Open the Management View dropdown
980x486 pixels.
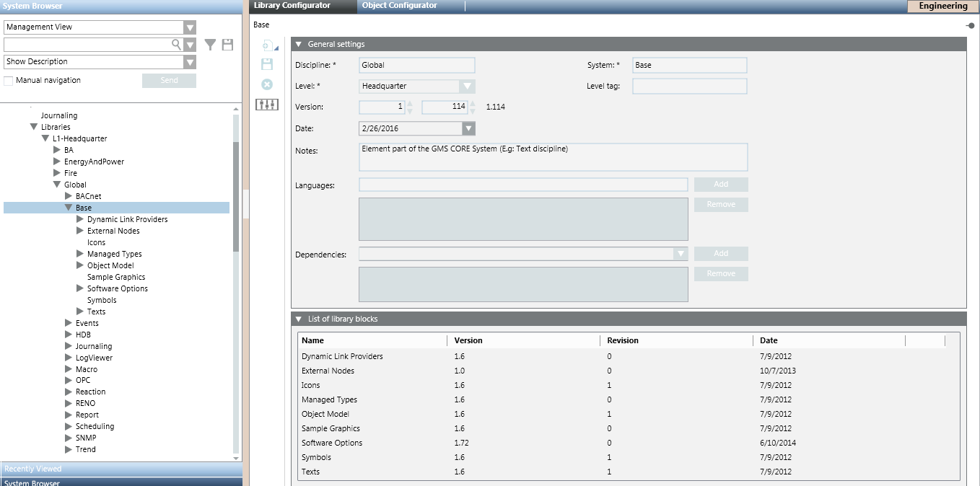coord(190,27)
